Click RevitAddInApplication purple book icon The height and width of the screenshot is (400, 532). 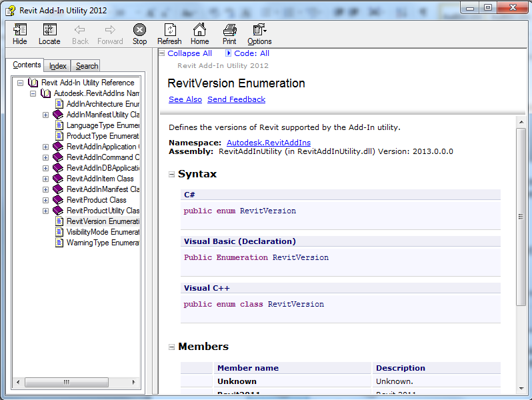tap(58, 147)
